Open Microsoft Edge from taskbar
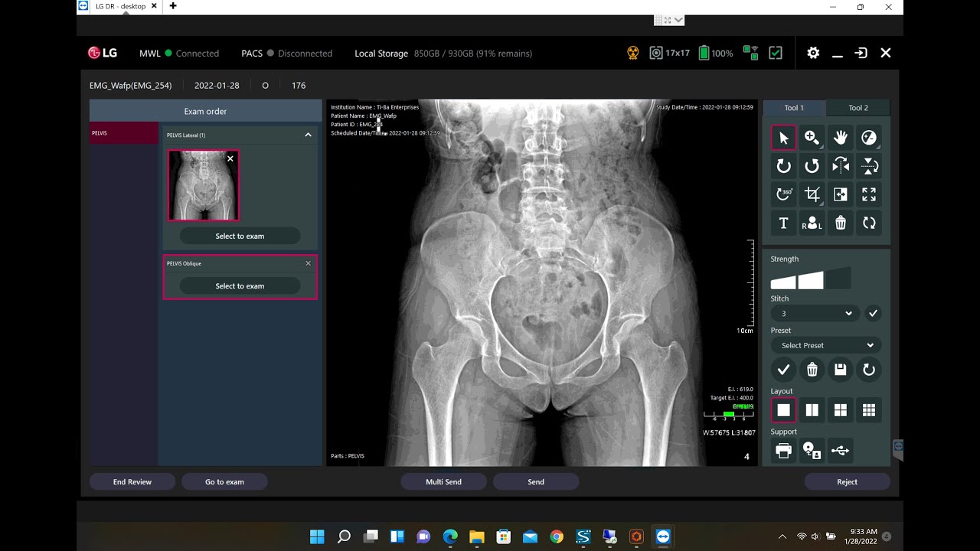This screenshot has height=551, width=980. click(450, 536)
